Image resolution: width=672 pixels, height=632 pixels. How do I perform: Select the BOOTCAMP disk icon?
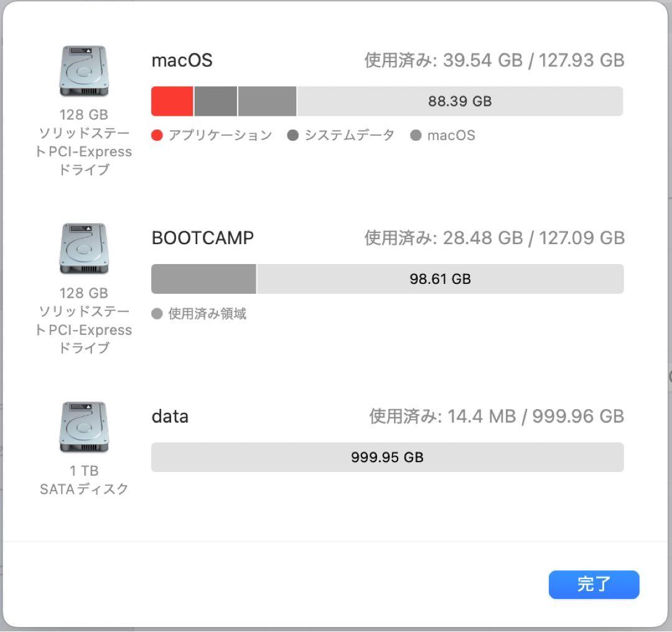click(x=84, y=248)
